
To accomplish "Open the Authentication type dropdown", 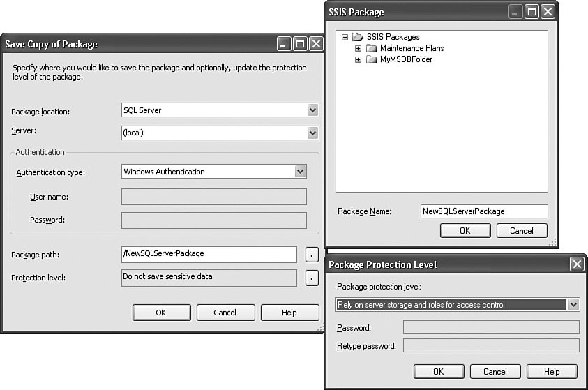I will coord(300,172).
